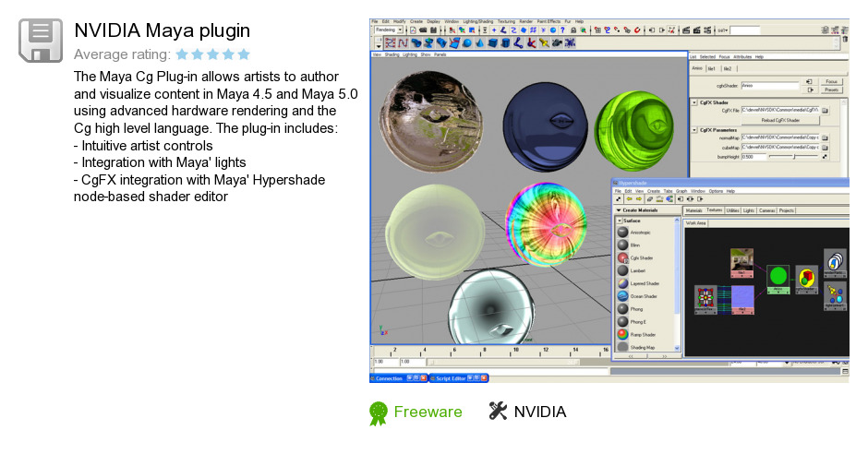
Task: Click the output connection arrow icon
Action: tap(809, 90)
